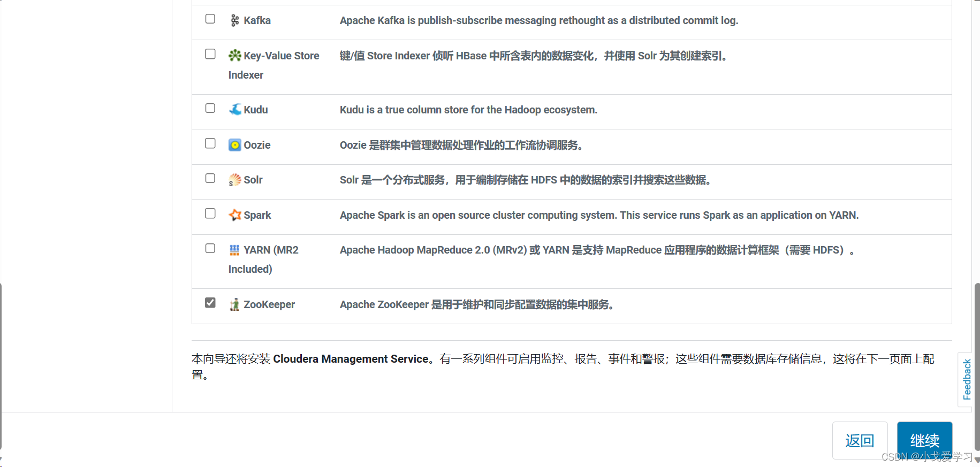Click the Kudu service icon
Screen dimensions: 980x467
pyautogui.click(x=235, y=110)
